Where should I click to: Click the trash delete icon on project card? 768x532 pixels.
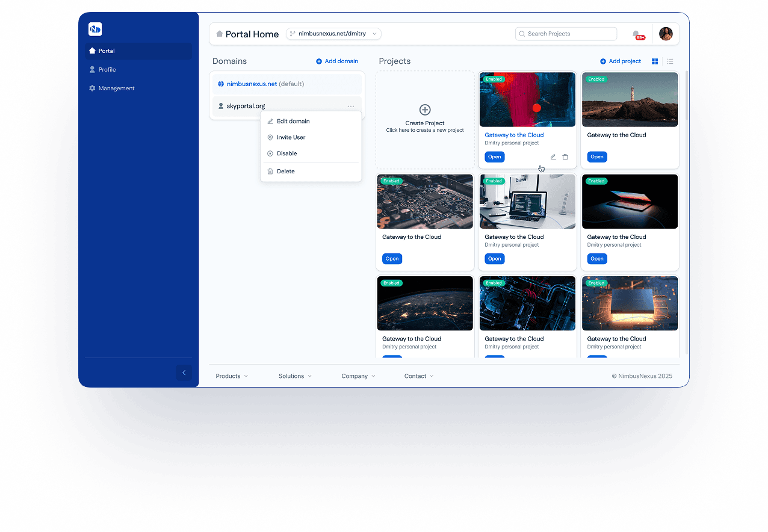(x=565, y=157)
